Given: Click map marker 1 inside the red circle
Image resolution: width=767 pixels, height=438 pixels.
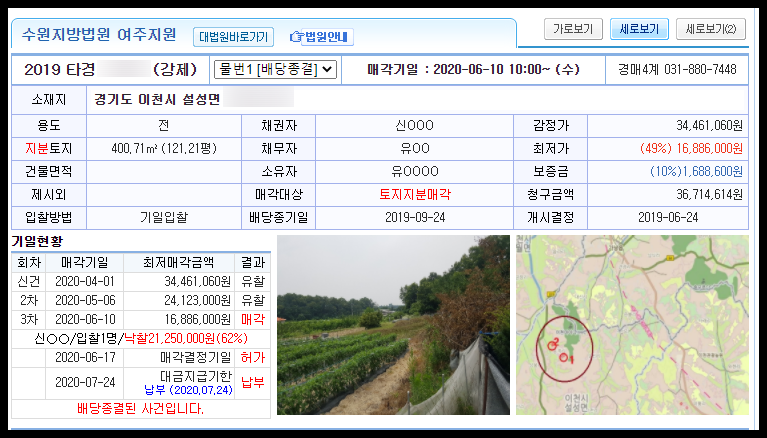Looking at the screenshot, I should (565, 358).
